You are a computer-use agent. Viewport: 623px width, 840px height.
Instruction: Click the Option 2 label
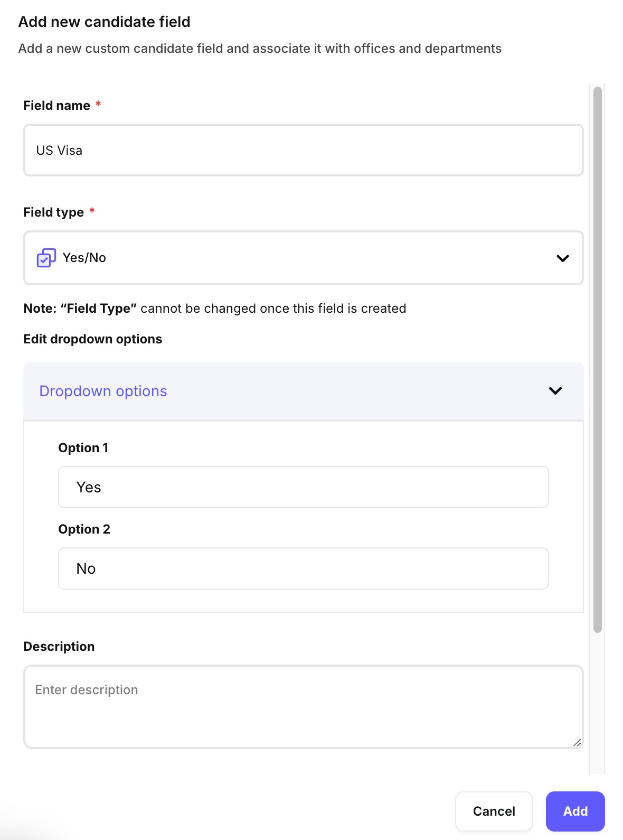point(84,529)
